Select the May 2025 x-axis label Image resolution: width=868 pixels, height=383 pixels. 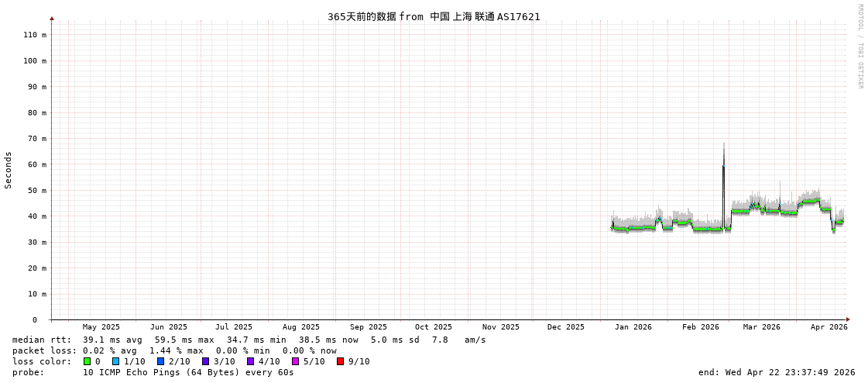pyautogui.click(x=101, y=327)
